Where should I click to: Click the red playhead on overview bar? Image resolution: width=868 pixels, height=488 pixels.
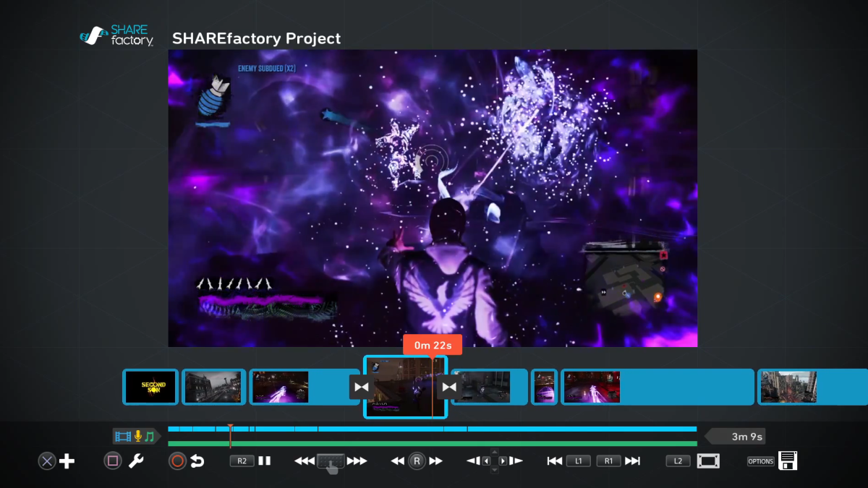[x=230, y=435]
